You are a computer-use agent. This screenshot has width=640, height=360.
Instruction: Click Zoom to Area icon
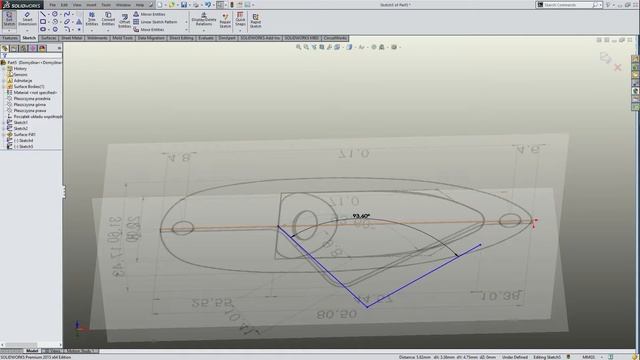(306, 47)
